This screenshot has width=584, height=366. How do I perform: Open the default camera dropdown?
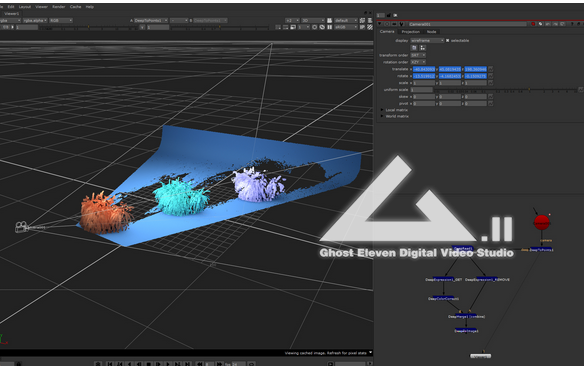pyautogui.click(x=345, y=20)
